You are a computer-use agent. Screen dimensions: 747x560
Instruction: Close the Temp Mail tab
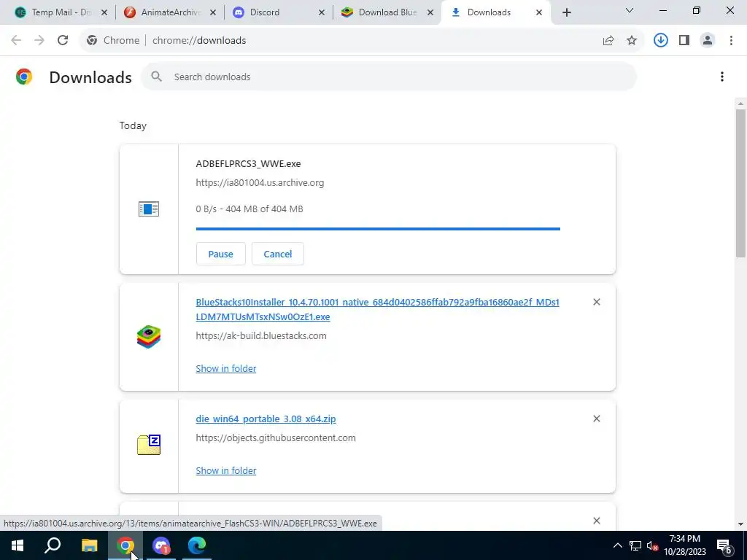click(x=104, y=12)
